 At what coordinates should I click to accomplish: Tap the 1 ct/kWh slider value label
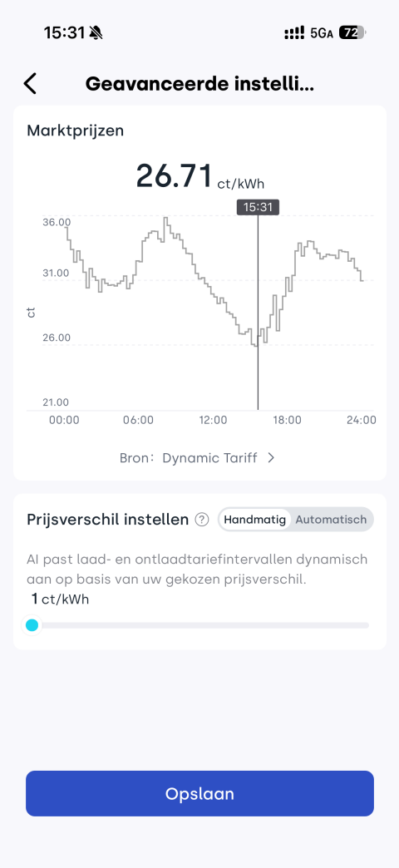[61, 599]
